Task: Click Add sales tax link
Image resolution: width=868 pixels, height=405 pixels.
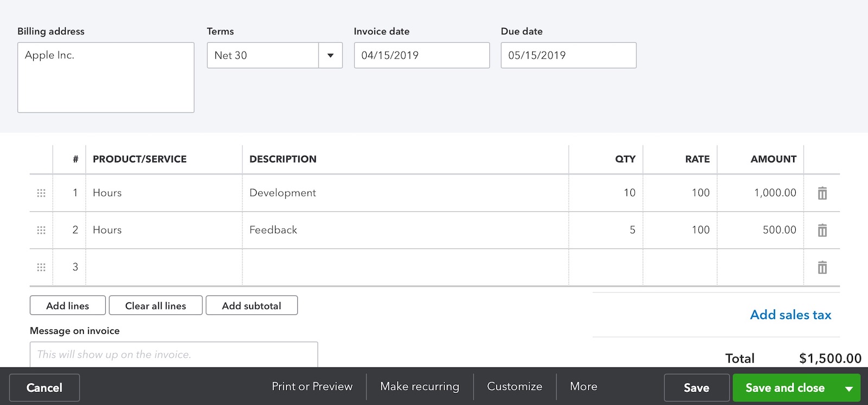Action: (790, 315)
